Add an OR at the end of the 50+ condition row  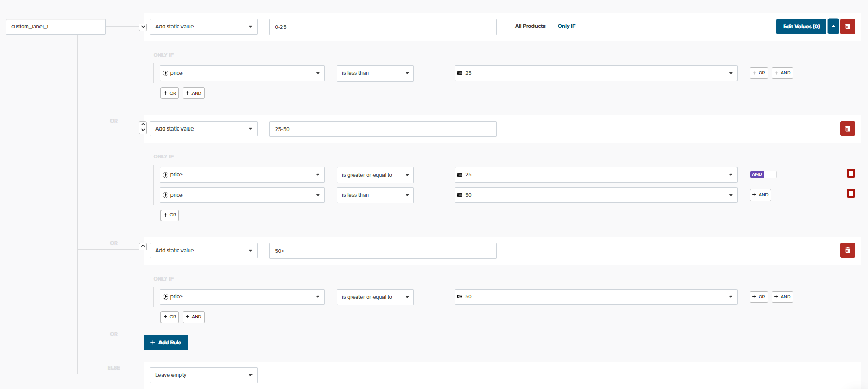point(759,297)
